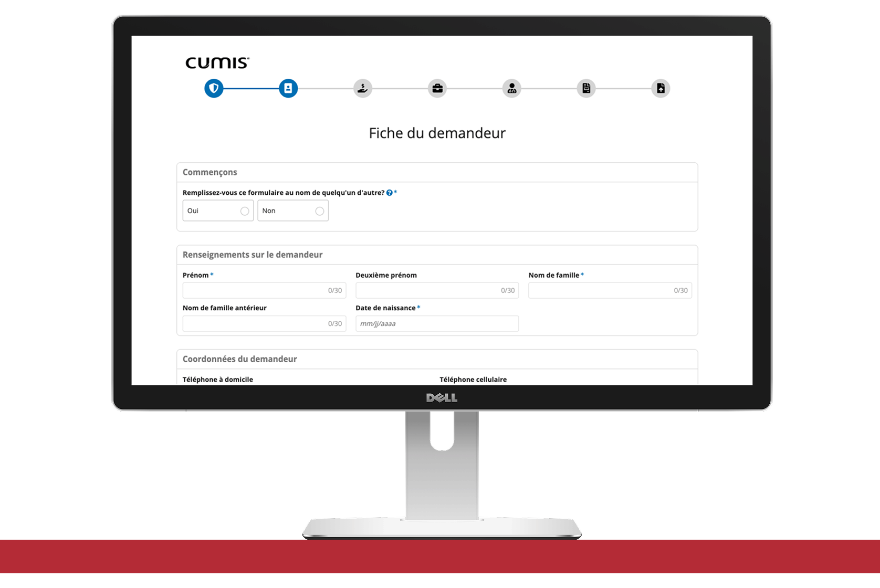
Task: Focus the Nom de famille antérieur field
Action: click(264, 323)
